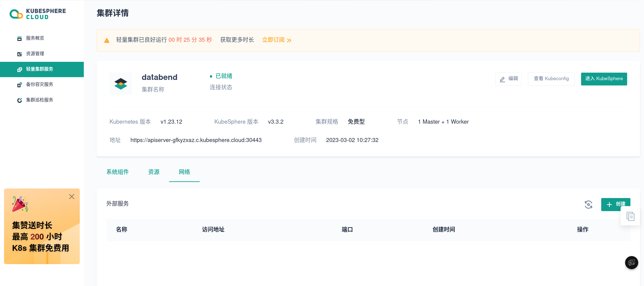Click the 备份容灾服务 sidebar icon
The image size is (644, 286).
click(x=19, y=85)
